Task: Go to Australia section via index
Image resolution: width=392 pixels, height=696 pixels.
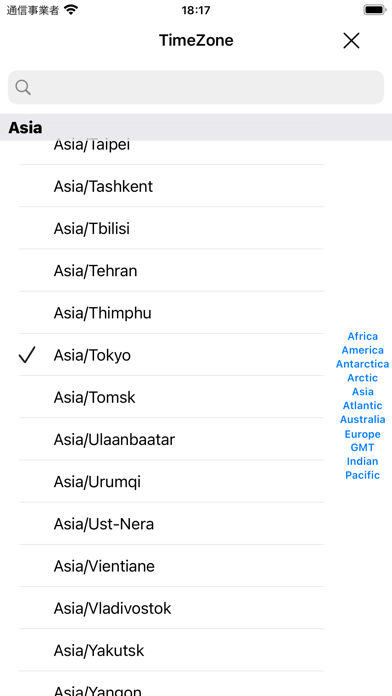Action: coord(363,419)
